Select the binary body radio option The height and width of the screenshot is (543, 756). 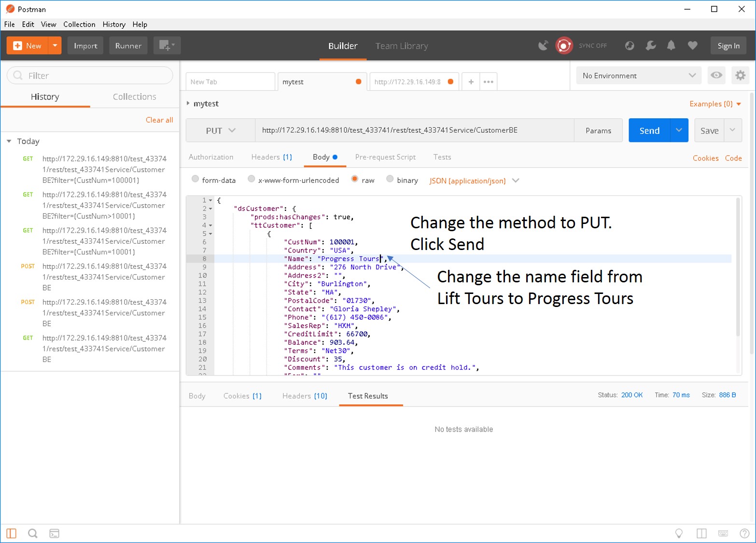(390, 179)
